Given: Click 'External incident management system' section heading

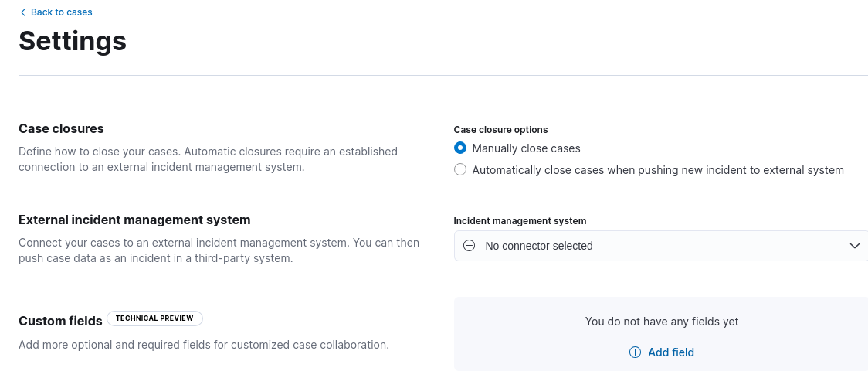Looking at the screenshot, I should tap(134, 220).
